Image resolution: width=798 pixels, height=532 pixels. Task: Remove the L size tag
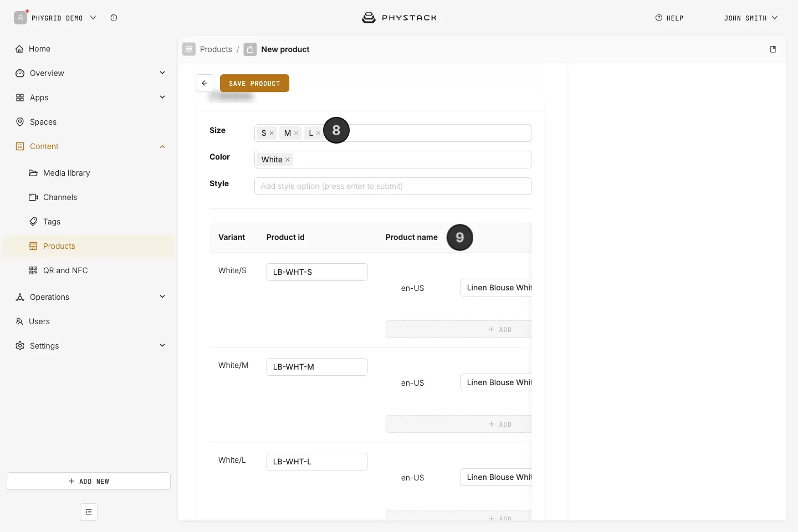click(318, 133)
